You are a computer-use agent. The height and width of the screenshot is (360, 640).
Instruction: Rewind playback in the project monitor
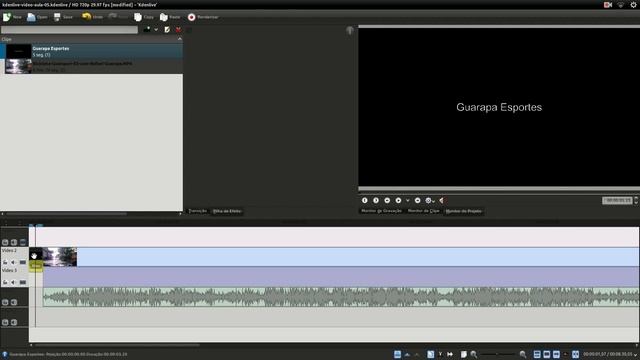387,200
